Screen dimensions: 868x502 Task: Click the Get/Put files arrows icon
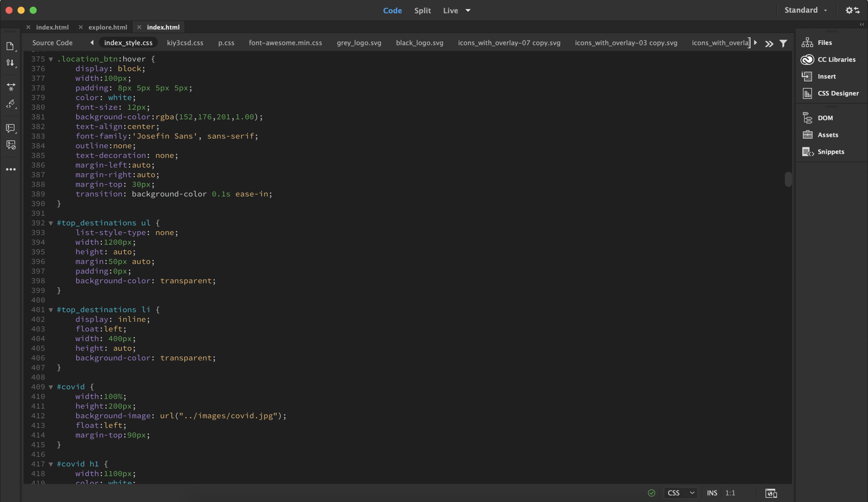[x=10, y=63]
